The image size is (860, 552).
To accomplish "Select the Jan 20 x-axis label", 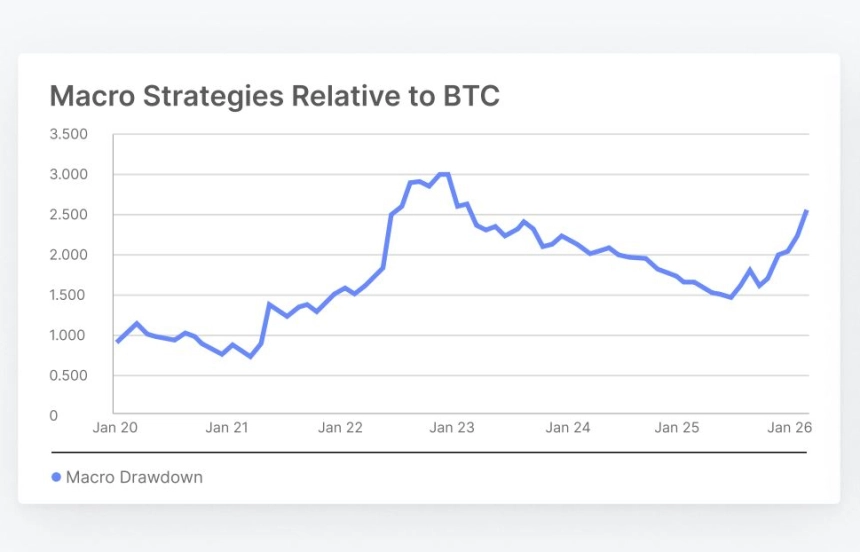I will coord(114,428).
